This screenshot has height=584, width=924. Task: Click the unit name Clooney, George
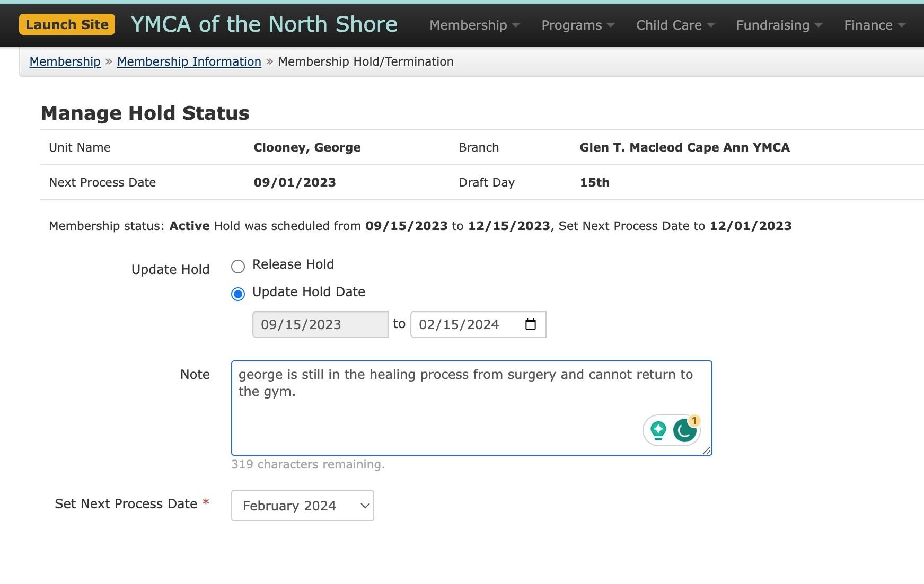click(x=307, y=147)
